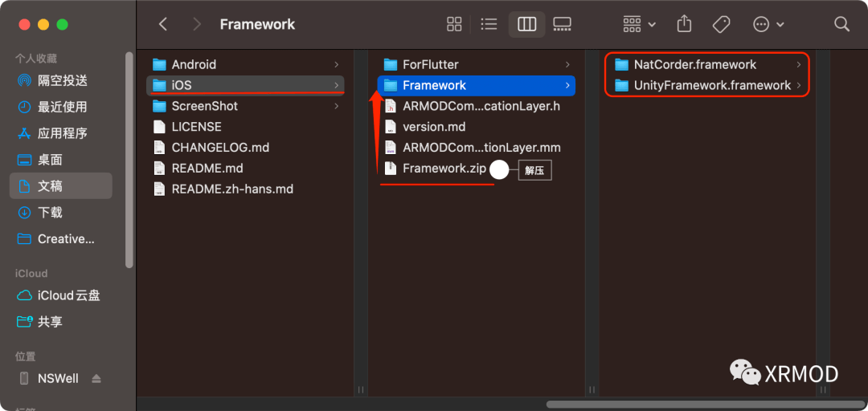Select version.md file

[476, 127]
